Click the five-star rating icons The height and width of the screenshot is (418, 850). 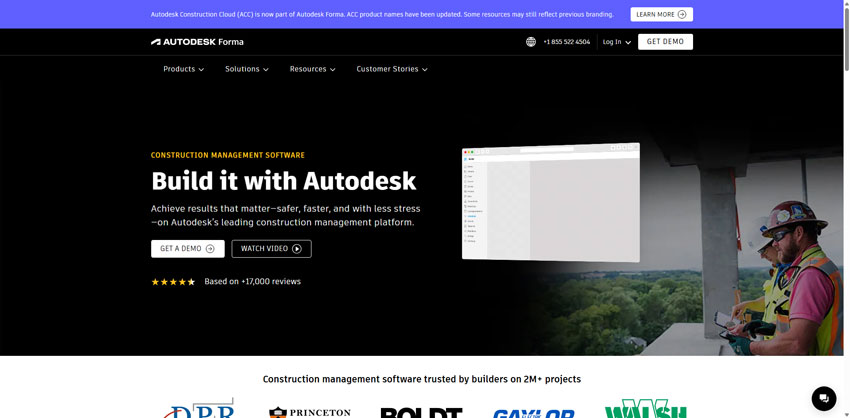coord(173,281)
